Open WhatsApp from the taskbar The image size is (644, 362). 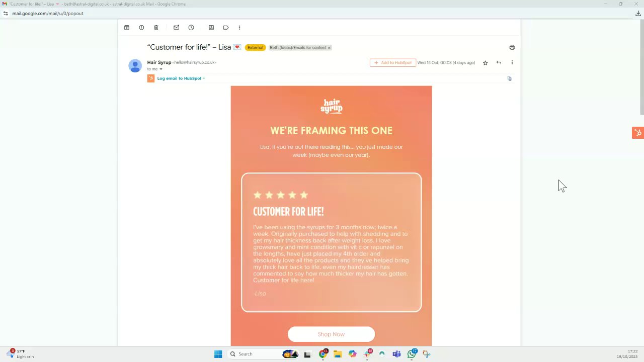412,354
